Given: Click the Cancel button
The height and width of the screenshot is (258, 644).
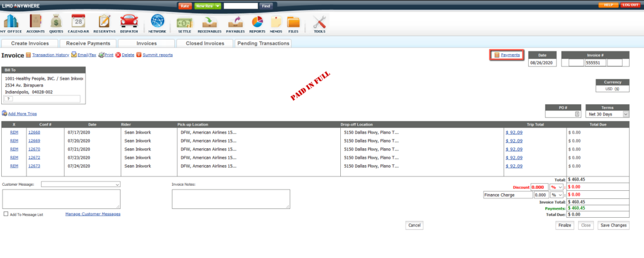Looking at the screenshot, I should (414, 225).
